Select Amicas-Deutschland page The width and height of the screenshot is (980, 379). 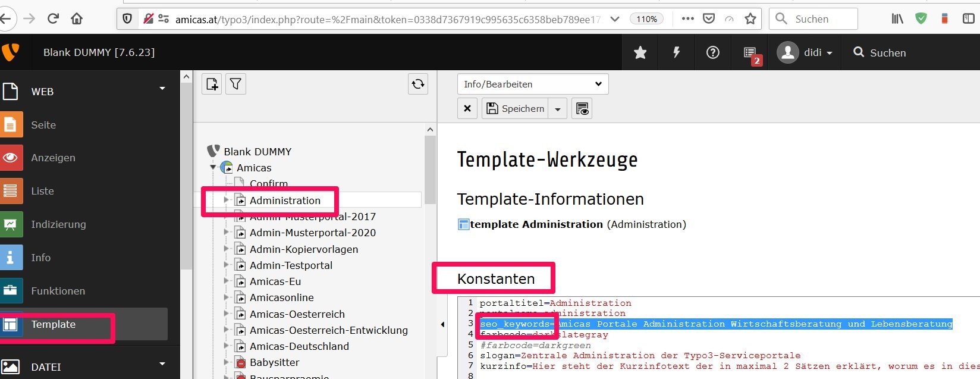tap(299, 346)
